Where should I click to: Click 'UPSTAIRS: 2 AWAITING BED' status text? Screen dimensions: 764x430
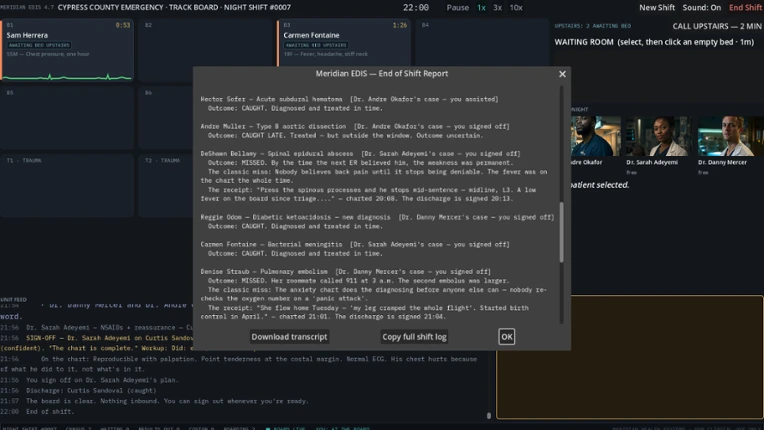pos(592,26)
